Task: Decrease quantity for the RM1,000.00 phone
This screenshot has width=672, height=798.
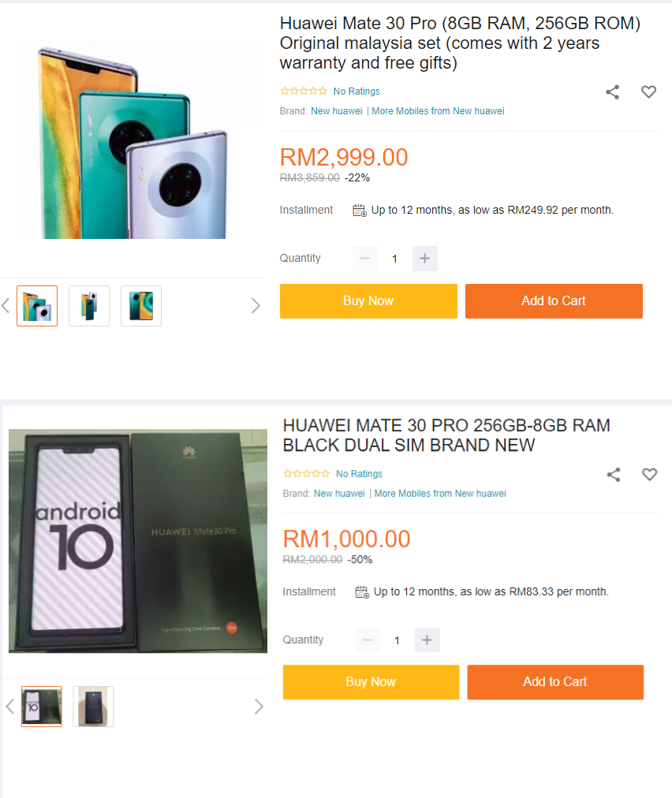Action: point(367,640)
